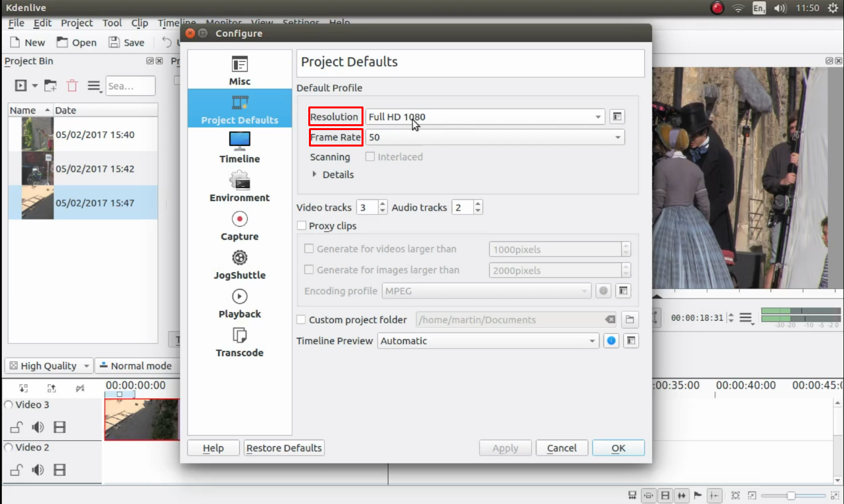Viewport: 844px width, 504px height.
Task: Click the Restore Defaults button
Action: 284,448
